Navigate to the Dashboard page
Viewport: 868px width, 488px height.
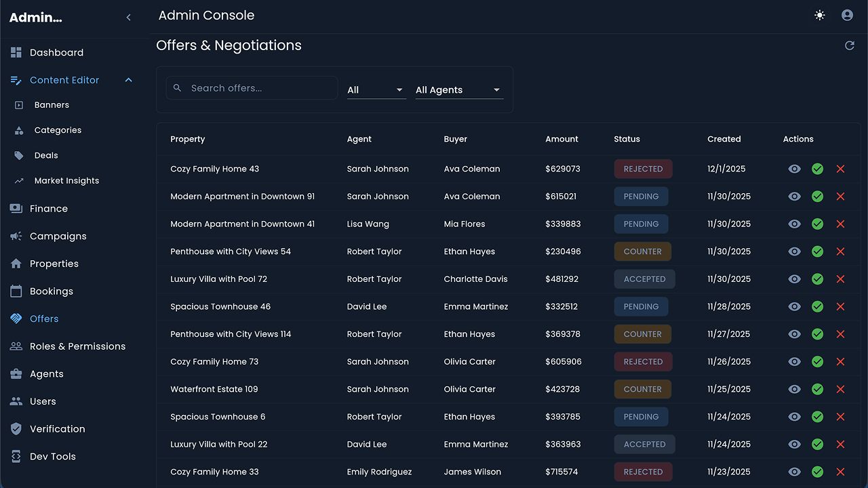point(56,53)
